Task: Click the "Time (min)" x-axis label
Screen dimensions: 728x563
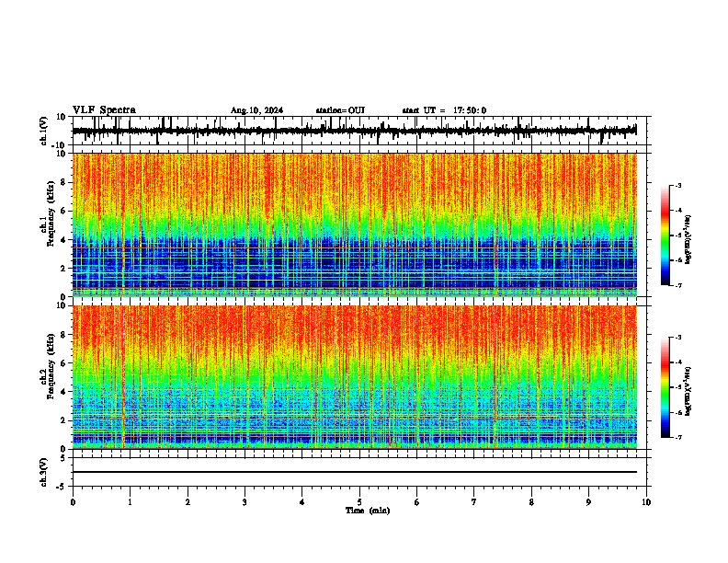Action: click(x=368, y=511)
